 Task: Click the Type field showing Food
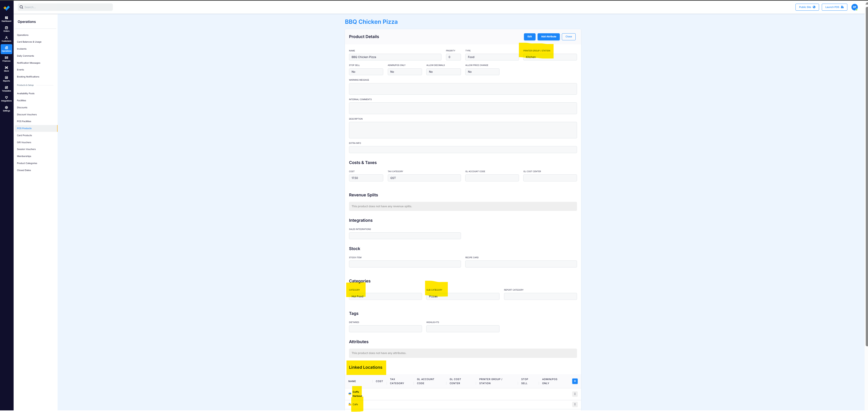click(x=492, y=57)
